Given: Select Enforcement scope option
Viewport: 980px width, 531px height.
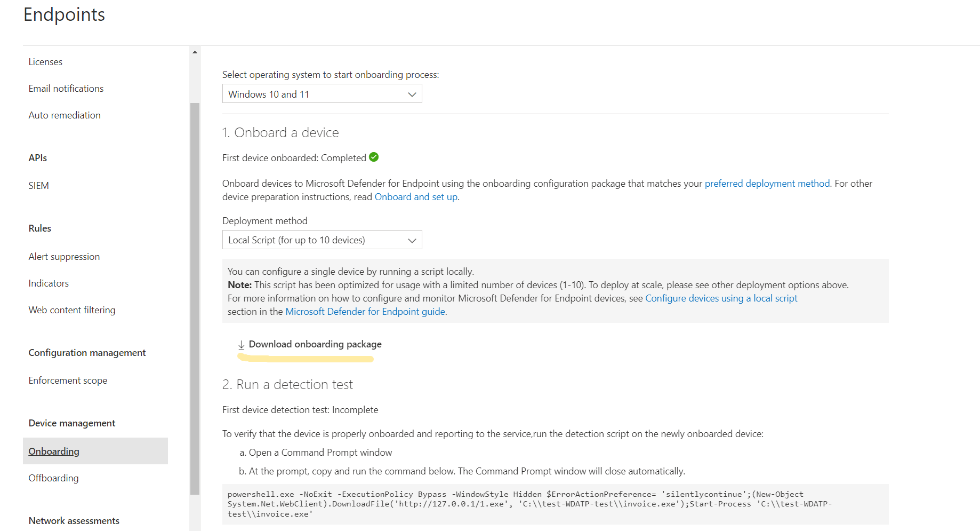Looking at the screenshot, I should [68, 381].
